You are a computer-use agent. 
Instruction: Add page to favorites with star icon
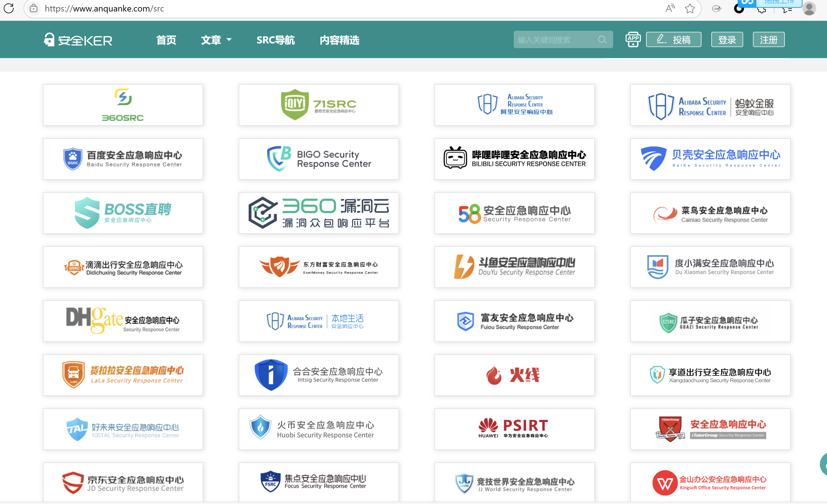(690, 8)
